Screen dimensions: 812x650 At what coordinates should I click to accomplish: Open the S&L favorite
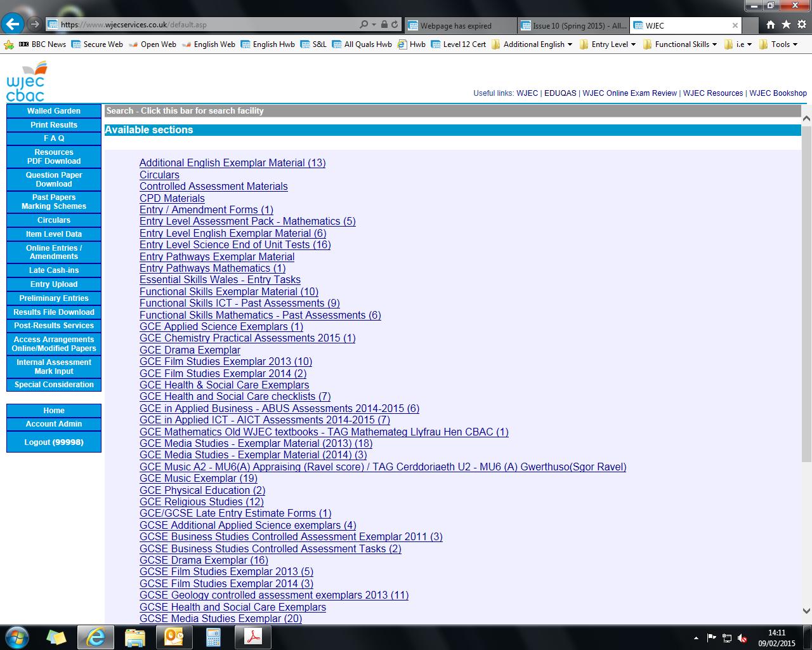click(313, 44)
